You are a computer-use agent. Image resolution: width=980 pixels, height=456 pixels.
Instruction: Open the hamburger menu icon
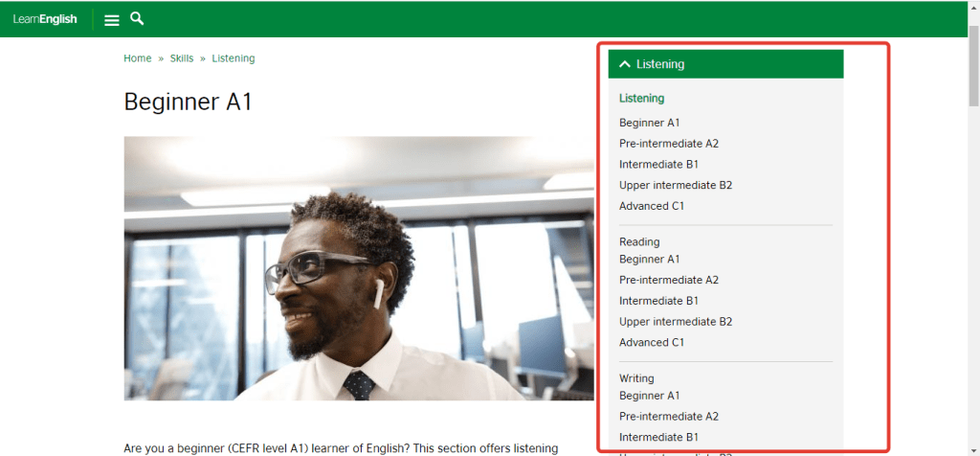pos(112,19)
